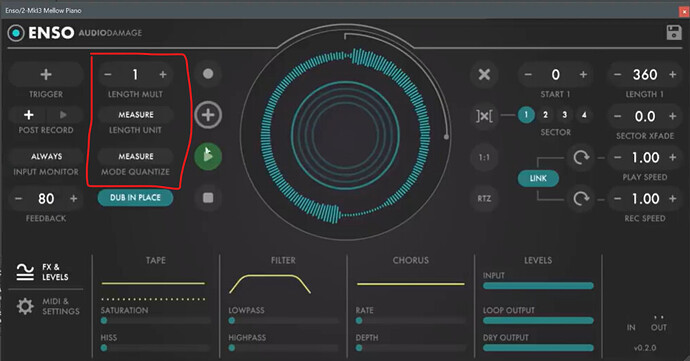
Task: Click the 1:1 speed reset button
Action: 484,157
